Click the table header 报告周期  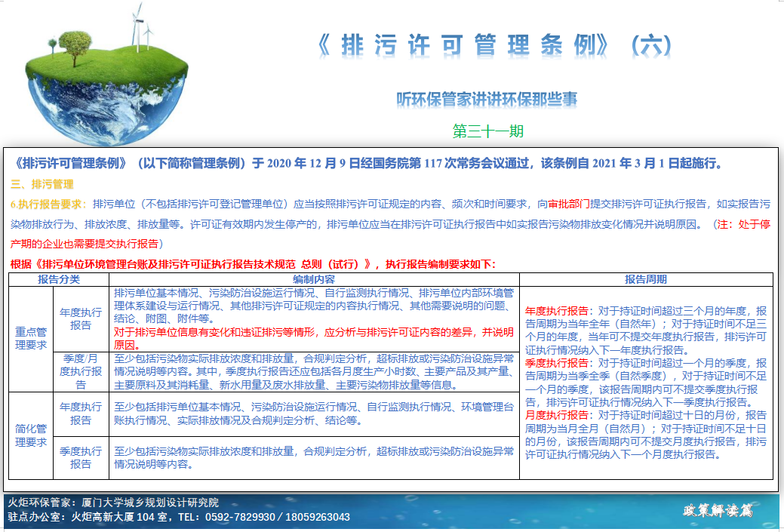pos(646,279)
